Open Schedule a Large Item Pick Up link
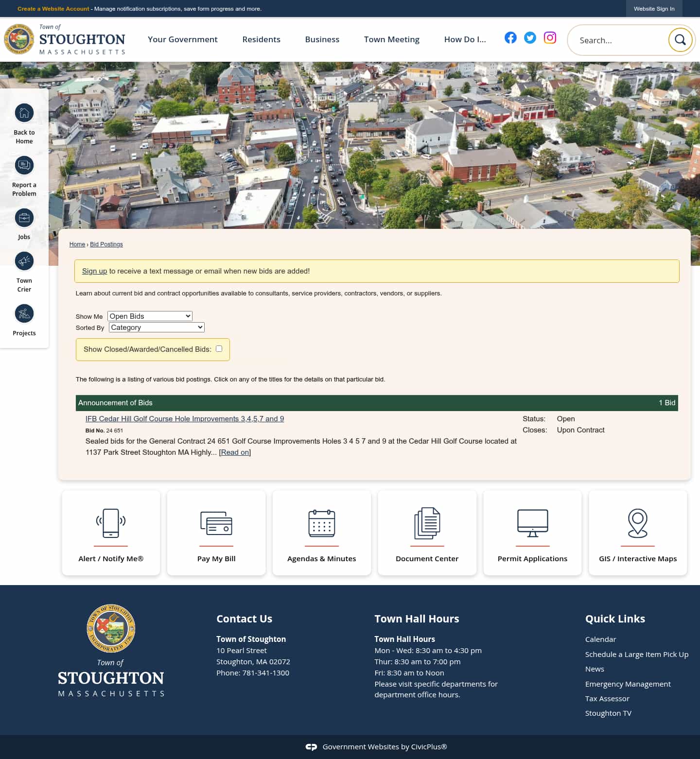This screenshot has width=700, height=759. (x=637, y=655)
